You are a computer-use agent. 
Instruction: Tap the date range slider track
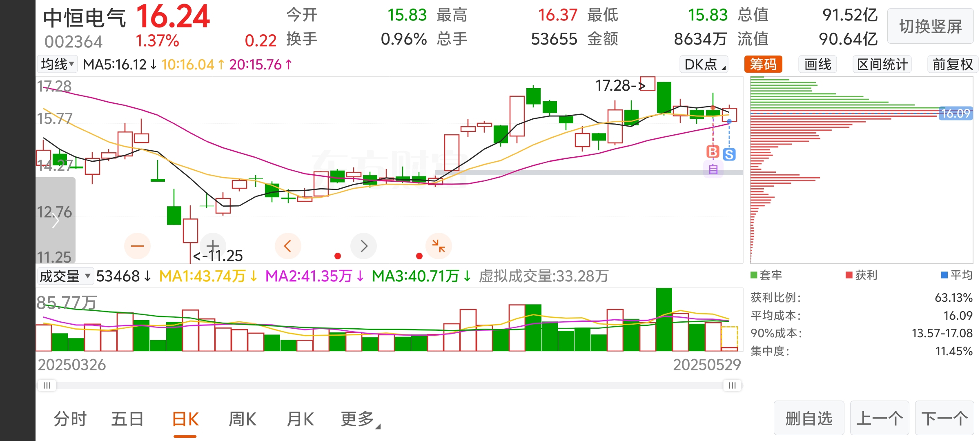pyautogui.click(x=390, y=385)
